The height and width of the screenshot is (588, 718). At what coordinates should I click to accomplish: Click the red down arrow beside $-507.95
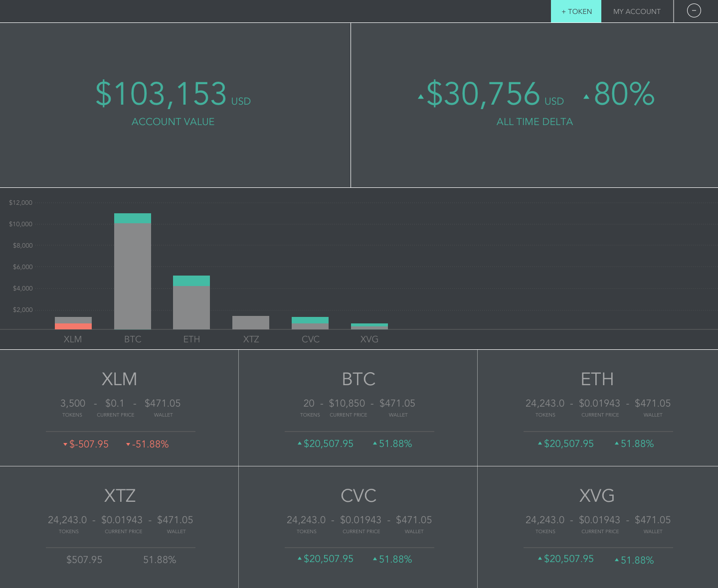(65, 444)
